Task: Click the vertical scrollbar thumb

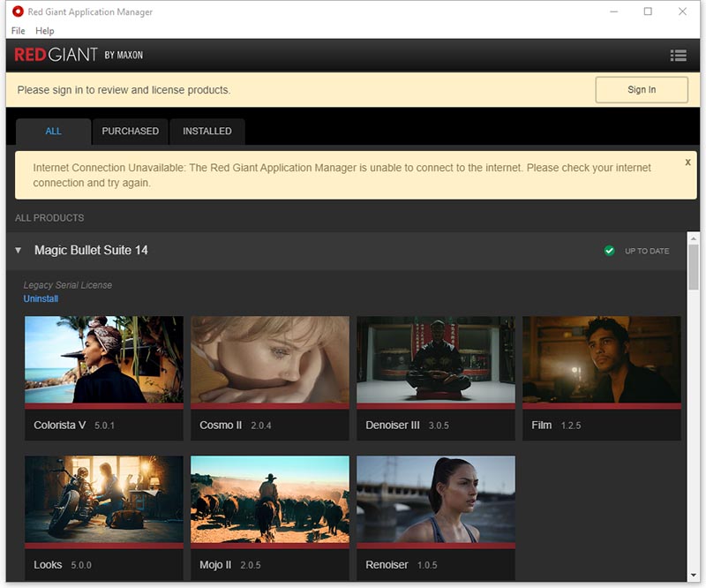Action: click(694, 268)
